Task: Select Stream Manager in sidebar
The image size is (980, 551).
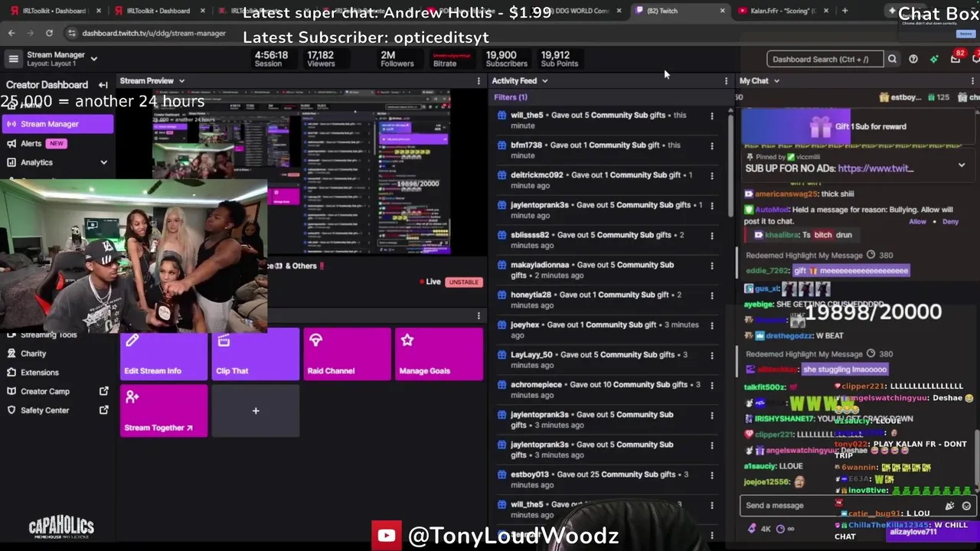Action: point(57,124)
